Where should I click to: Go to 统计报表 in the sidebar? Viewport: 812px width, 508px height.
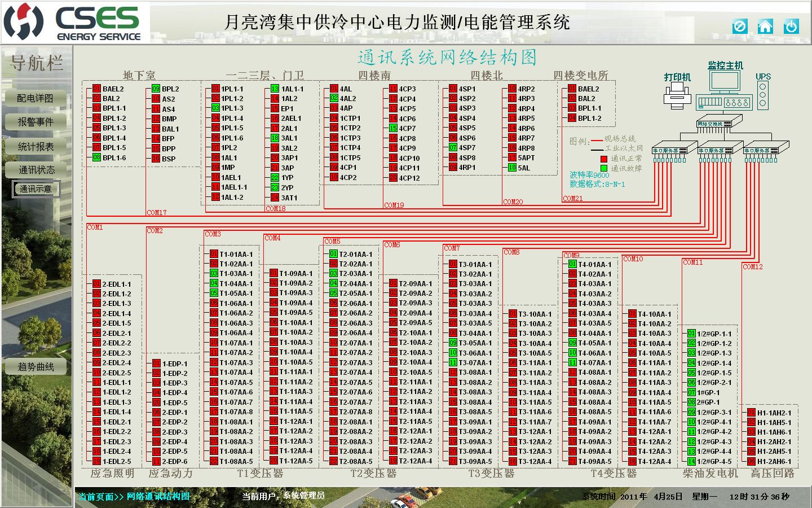[36, 147]
